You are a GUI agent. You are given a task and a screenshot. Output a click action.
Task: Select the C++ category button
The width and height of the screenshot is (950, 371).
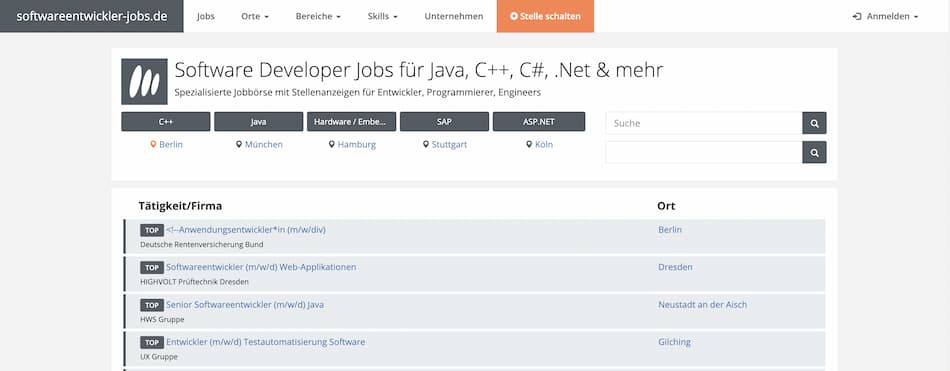click(x=166, y=121)
